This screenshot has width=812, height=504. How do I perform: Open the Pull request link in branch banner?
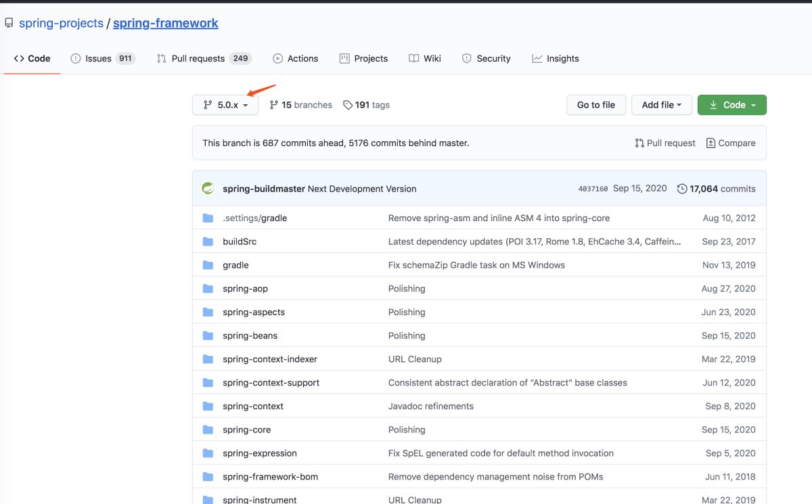665,143
